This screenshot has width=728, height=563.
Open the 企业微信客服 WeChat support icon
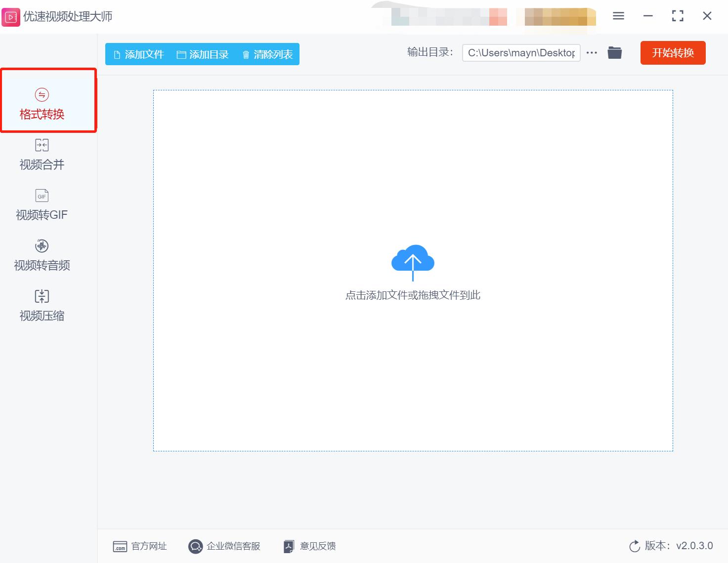click(195, 546)
